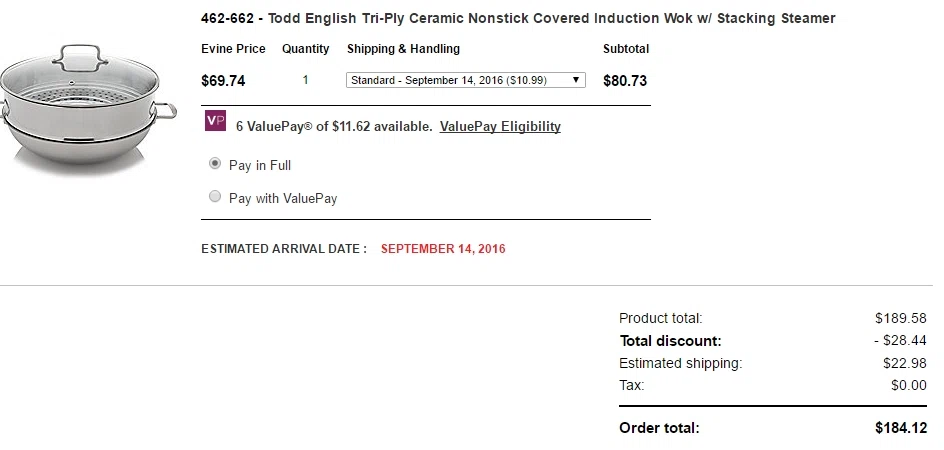Click the Evine Price of $69.74

[x=223, y=81]
